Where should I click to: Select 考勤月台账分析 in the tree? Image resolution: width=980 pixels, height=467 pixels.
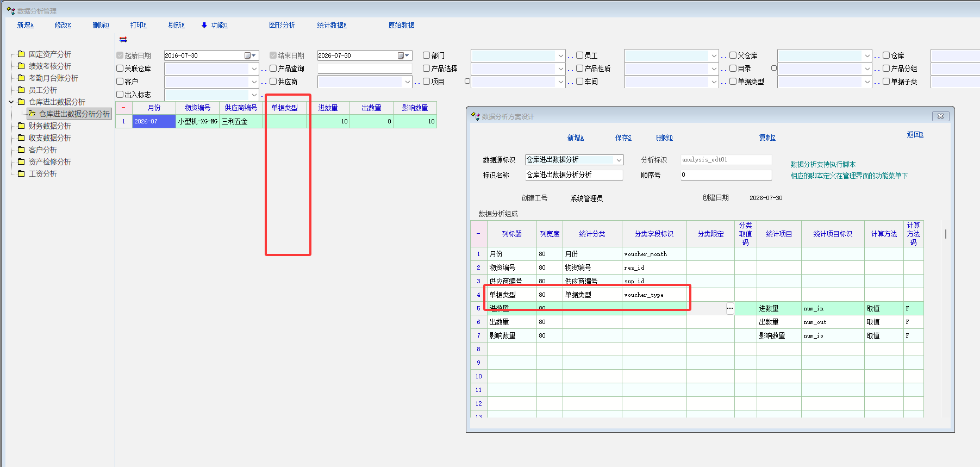point(53,78)
